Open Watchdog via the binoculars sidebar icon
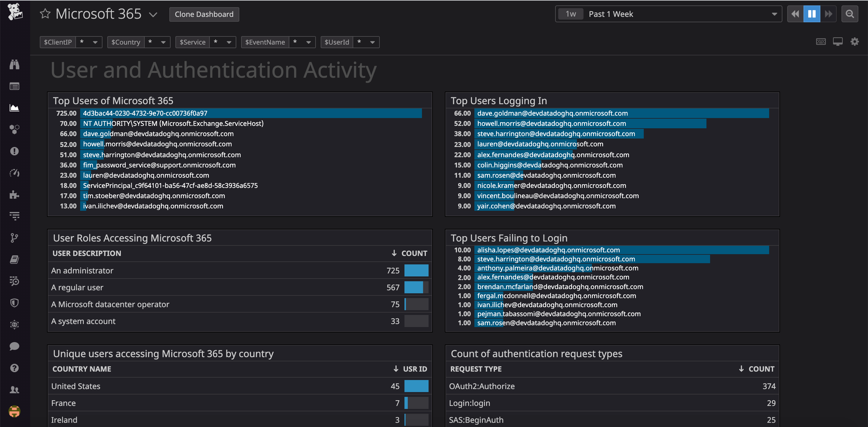 14,65
